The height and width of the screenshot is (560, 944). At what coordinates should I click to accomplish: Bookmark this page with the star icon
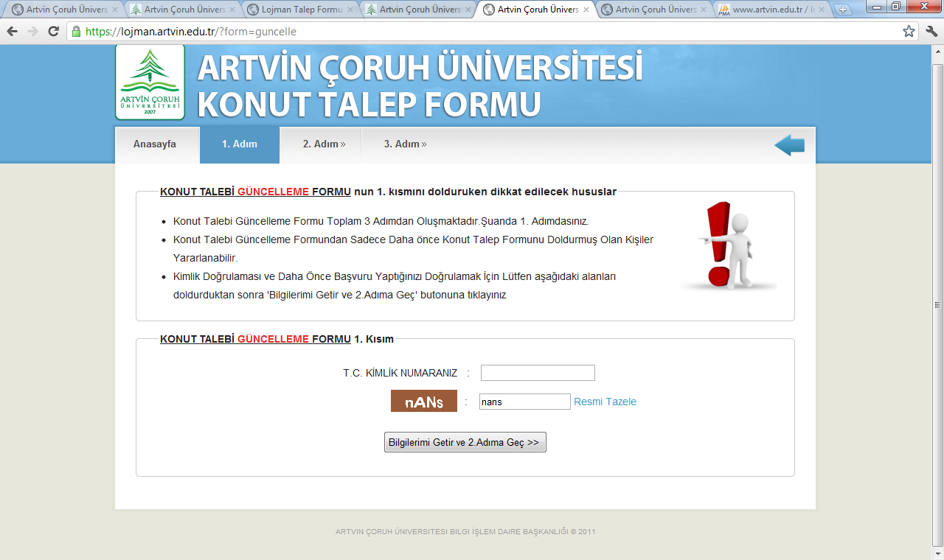pyautogui.click(x=909, y=32)
